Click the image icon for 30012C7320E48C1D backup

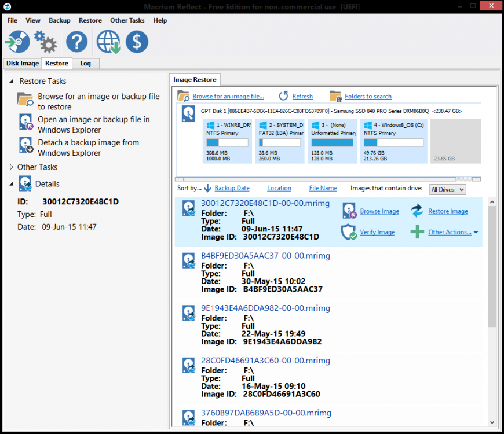click(189, 208)
